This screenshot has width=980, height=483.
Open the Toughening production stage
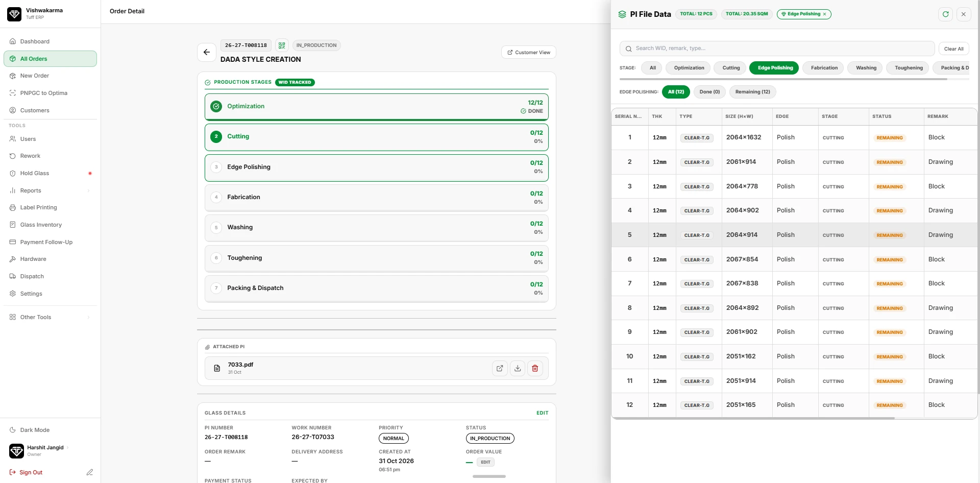[377, 258]
